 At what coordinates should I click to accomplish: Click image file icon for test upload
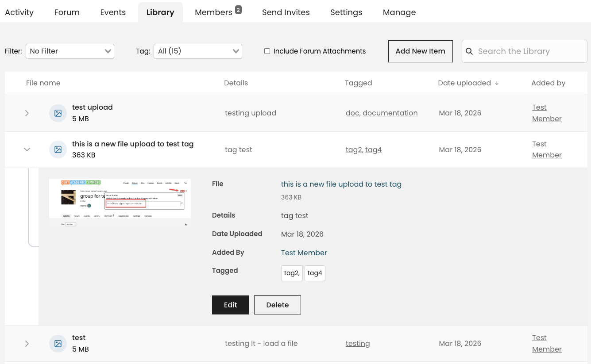pyautogui.click(x=58, y=113)
